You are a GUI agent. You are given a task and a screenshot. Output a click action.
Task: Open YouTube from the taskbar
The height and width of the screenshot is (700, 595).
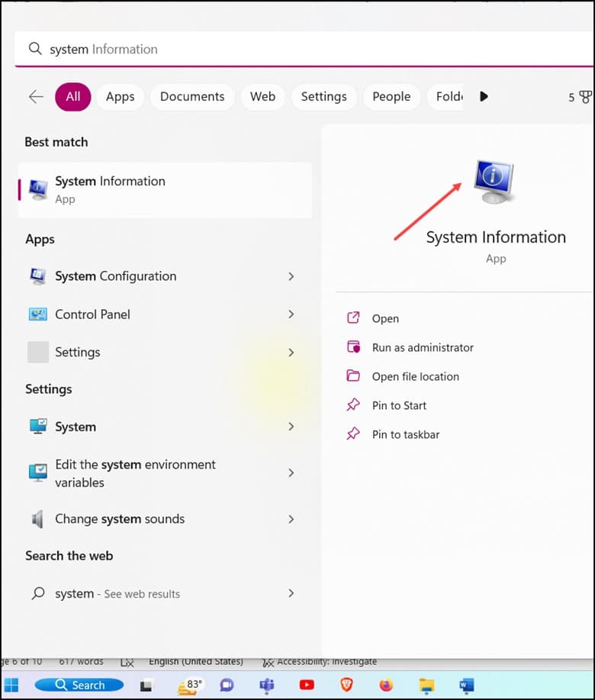pos(307,685)
